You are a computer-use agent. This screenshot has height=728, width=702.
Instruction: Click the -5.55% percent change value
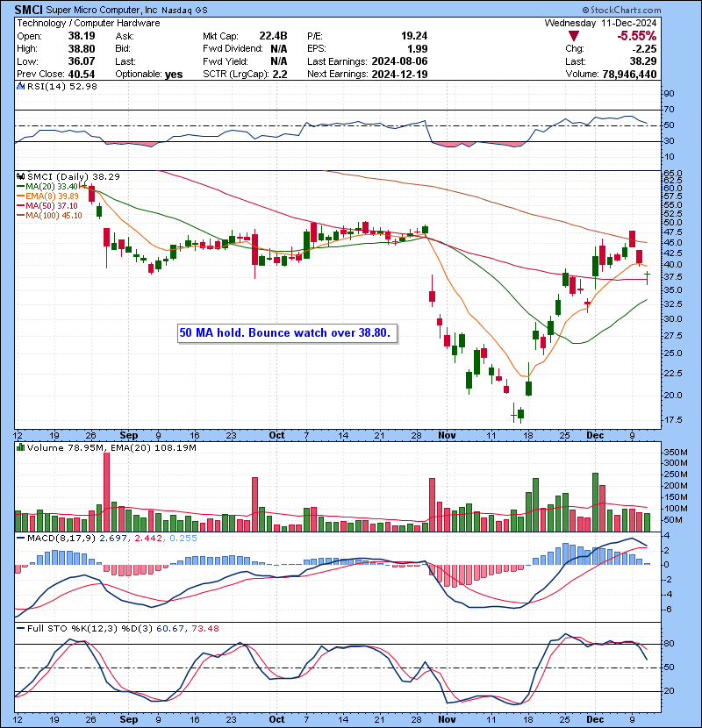pyautogui.click(x=636, y=36)
